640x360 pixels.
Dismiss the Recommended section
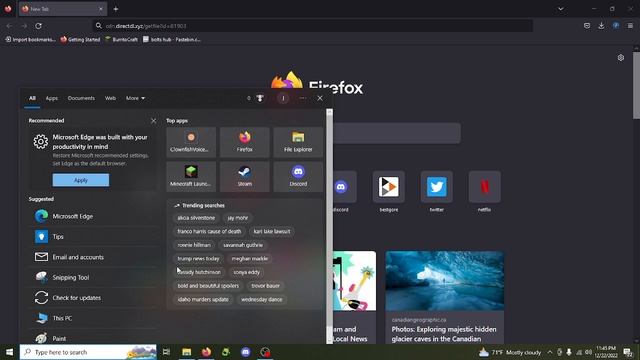(x=153, y=121)
